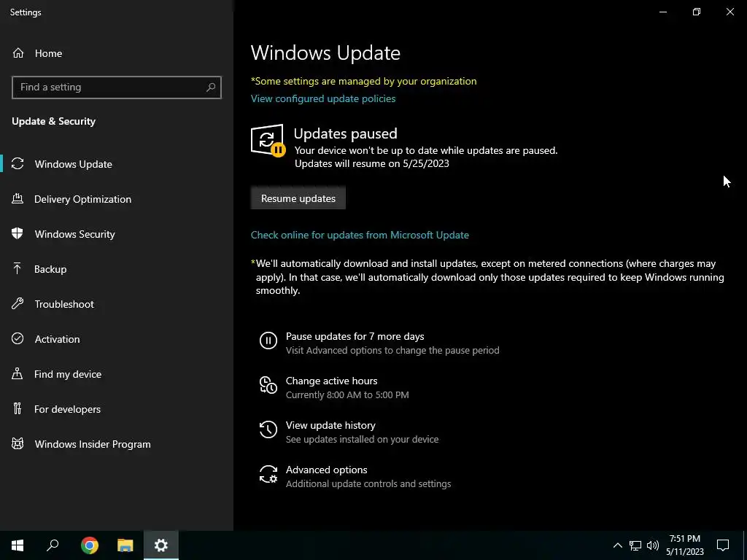Click the 'Updates will resume on 5/25/2023' text
Viewport: 747px width, 560px height.
(371, 163)
